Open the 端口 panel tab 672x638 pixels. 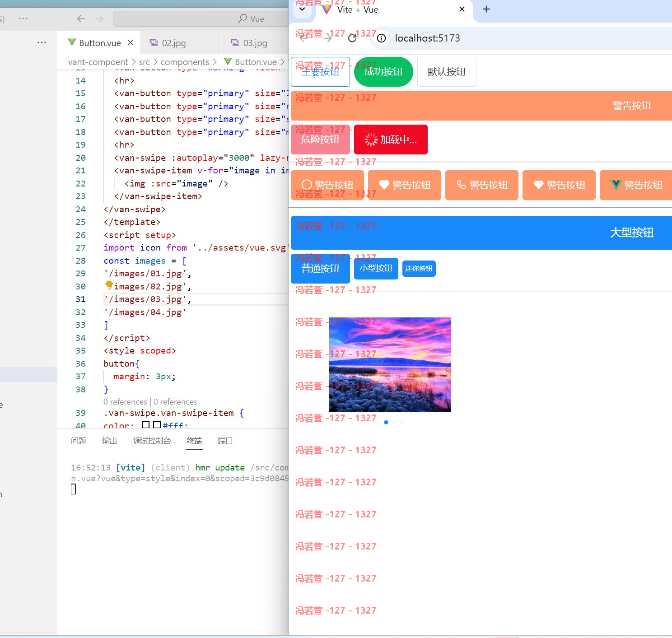pyautogui.click(x=225, y=441)
